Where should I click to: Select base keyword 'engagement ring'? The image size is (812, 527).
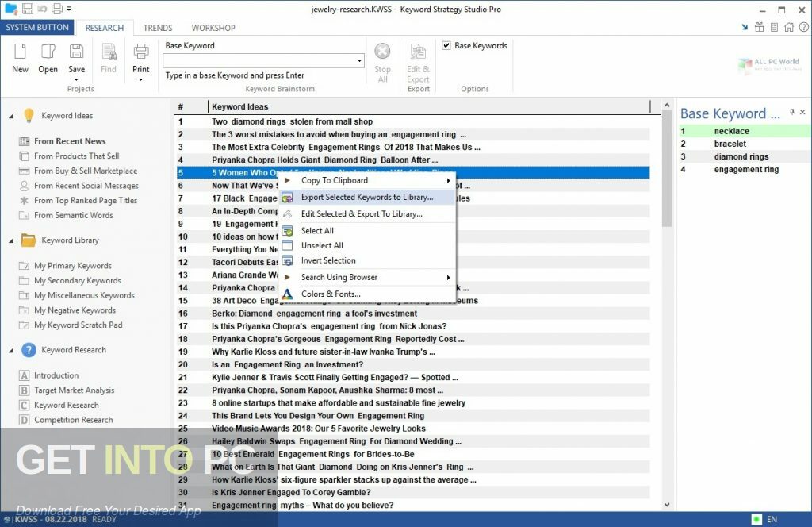coord(746,169)
